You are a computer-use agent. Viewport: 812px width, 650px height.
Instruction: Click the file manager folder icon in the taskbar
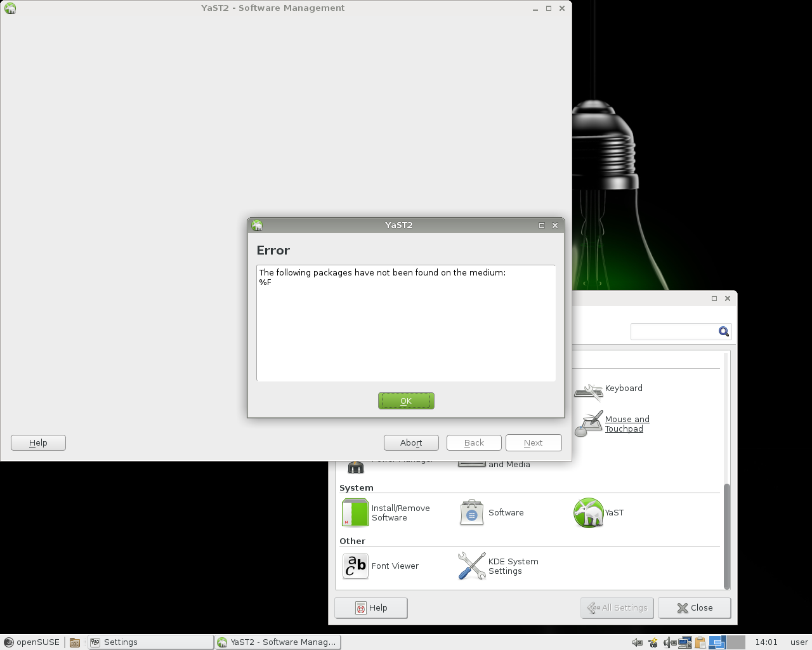(x=75, y=642)
